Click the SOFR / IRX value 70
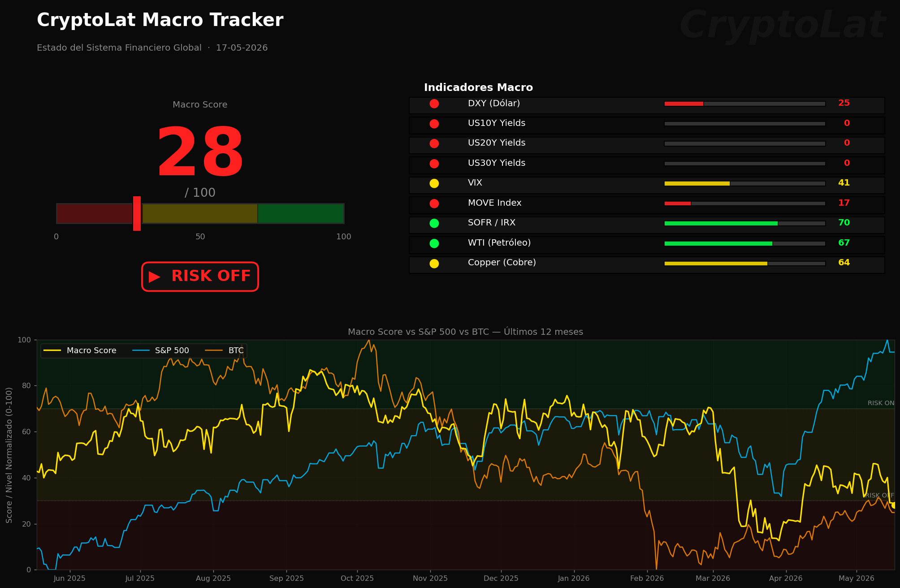Screen dimensions: 900x588 click(844, 223)
